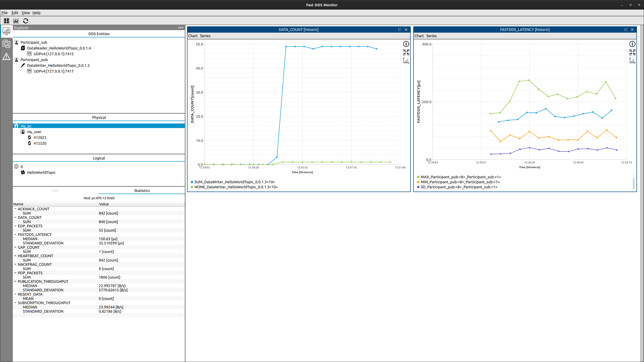Open Explorer panel three-dots options
Image resolution: width=644 pixels, height=362 pixels.
[181, 28]
